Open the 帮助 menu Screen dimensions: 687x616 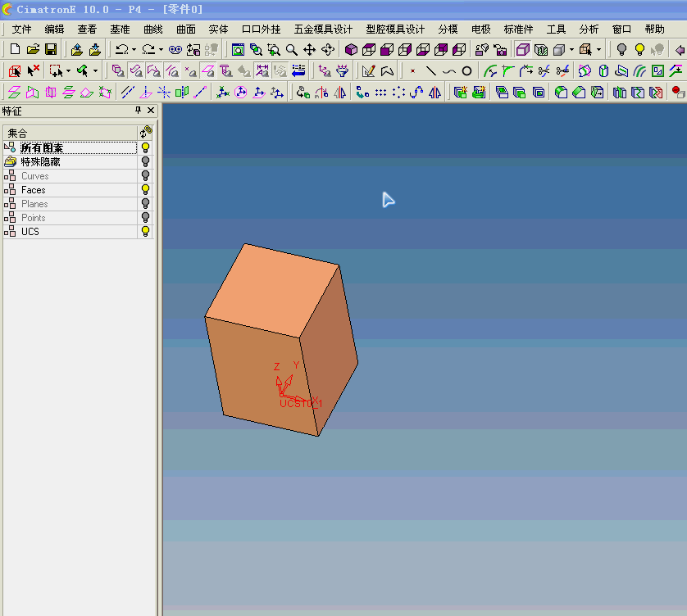coord(654,29)
